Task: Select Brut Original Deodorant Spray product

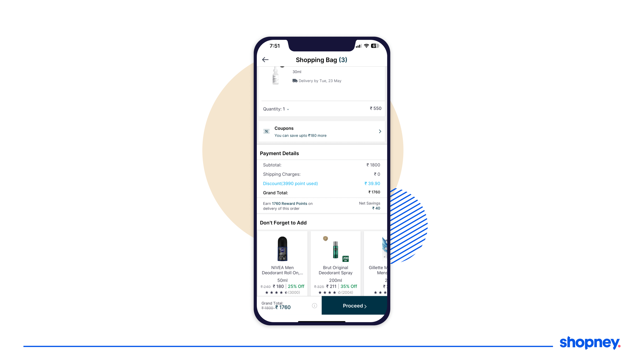Action: [335, 263]
